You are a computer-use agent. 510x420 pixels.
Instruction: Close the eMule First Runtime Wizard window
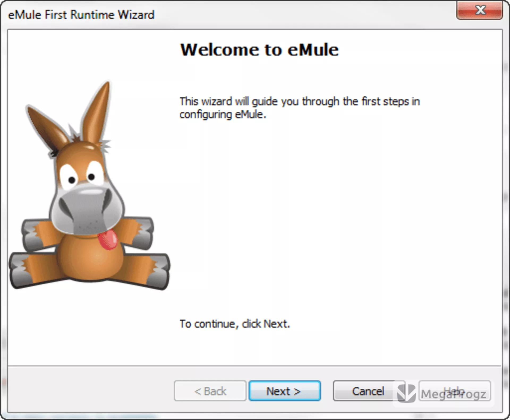[x=480, y=10]
